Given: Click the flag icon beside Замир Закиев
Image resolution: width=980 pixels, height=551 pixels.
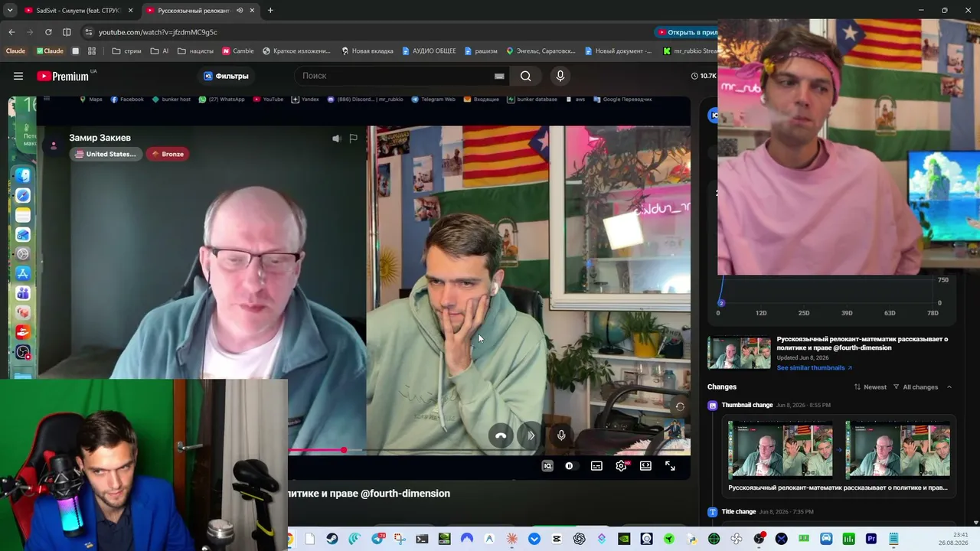Looking at the screenshot, I should coord(353,139).
